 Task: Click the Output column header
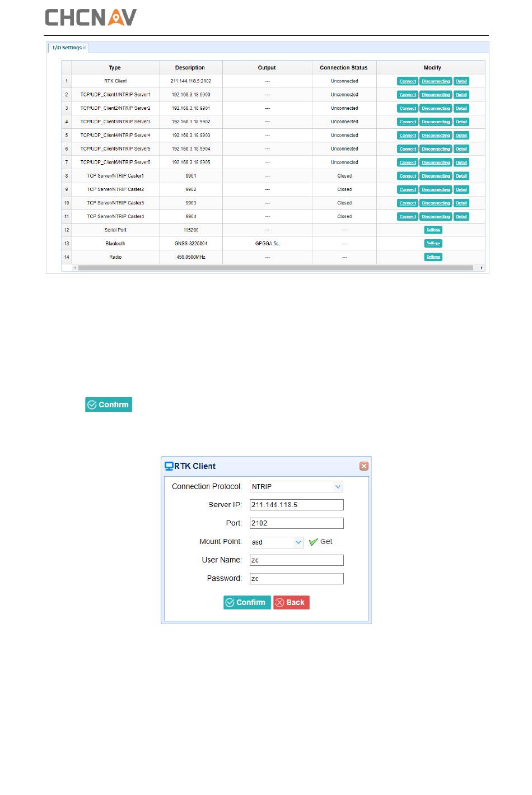pos(267,68)
